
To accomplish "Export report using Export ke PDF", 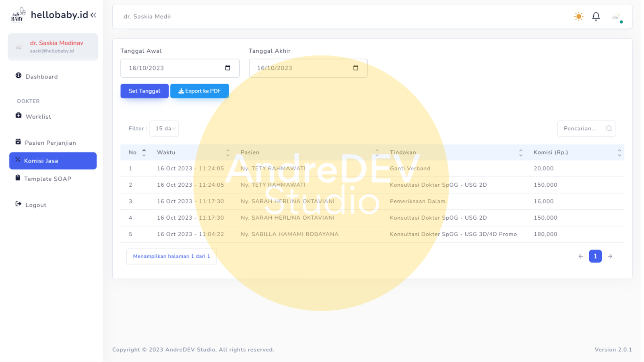I will click(x=200, y=91).
